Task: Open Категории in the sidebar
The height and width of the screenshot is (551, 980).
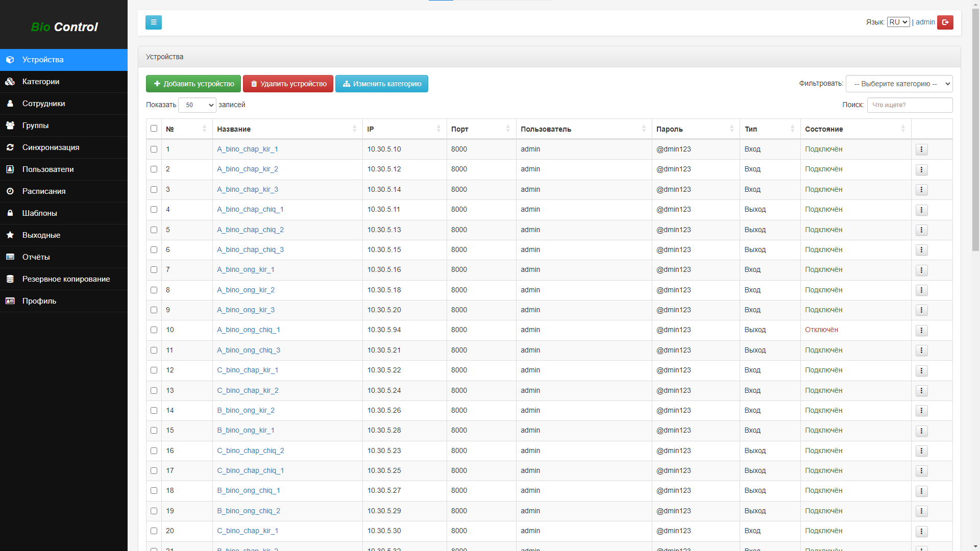Action: (64, 82)
